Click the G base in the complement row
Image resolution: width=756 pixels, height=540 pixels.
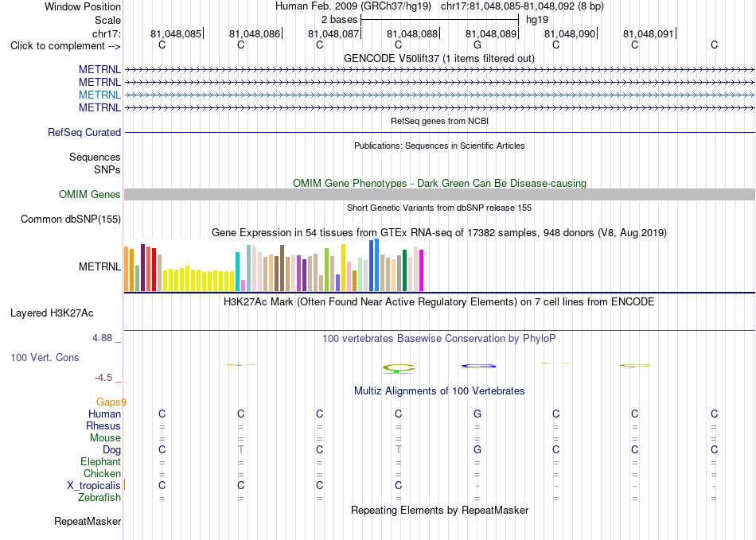click(477, 45)
